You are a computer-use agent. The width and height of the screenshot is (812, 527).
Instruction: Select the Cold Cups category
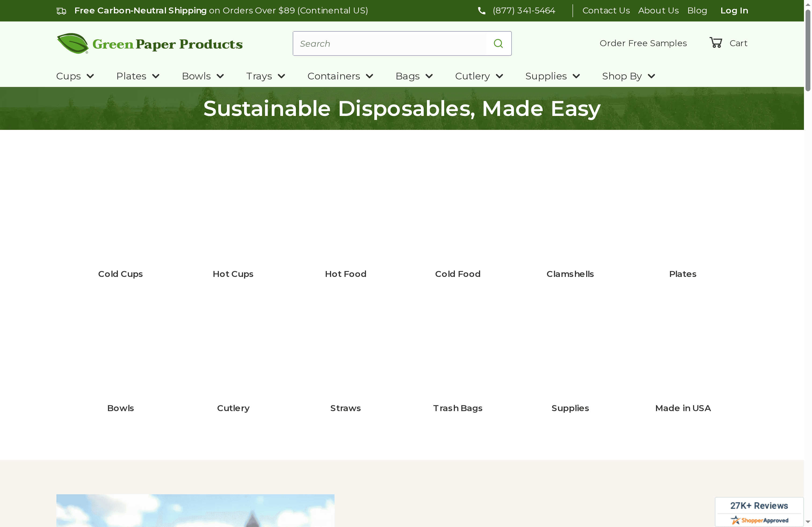120,274
